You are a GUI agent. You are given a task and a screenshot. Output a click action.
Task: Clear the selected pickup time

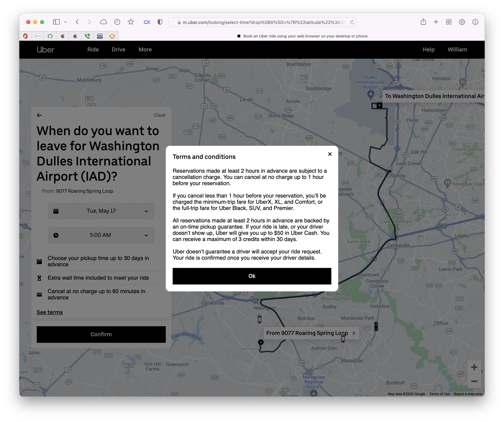[160, 115]
